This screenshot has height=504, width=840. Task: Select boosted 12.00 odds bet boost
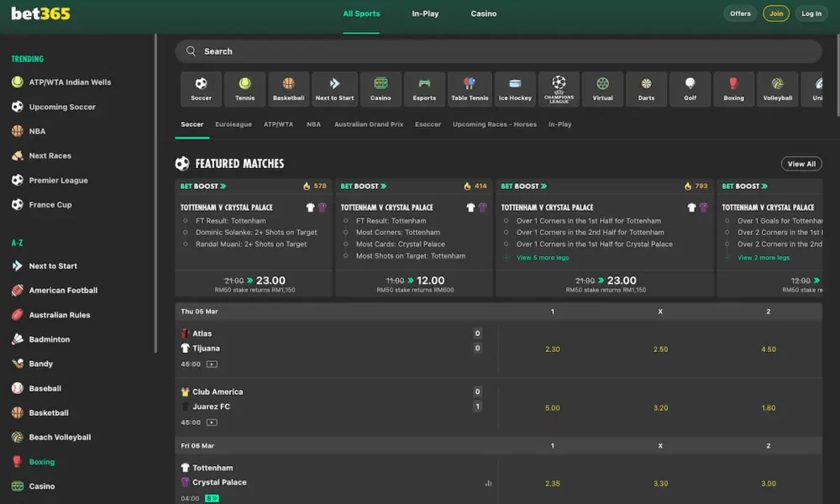click(x=414, y=283)
